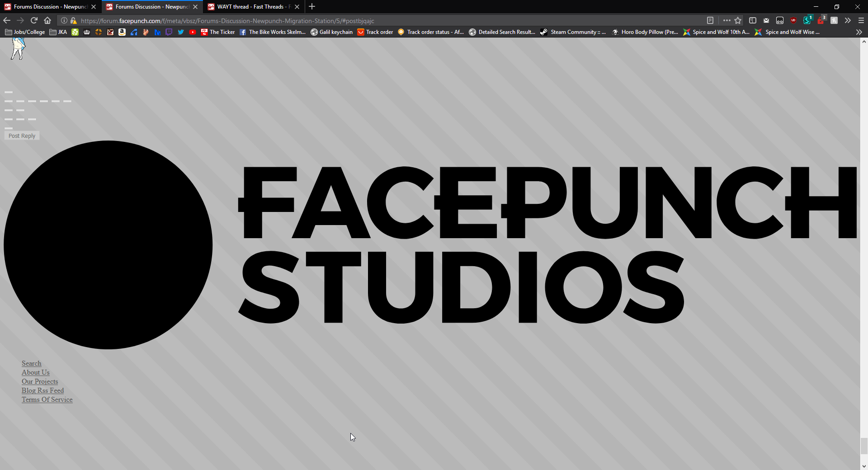Open the Track order bookmark
868x470 pixels.
coord(375,32)
